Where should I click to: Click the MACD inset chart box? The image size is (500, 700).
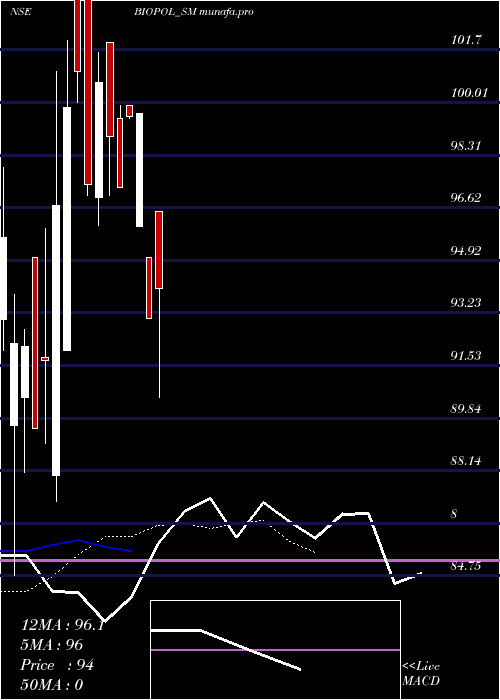tap(275, 650)
